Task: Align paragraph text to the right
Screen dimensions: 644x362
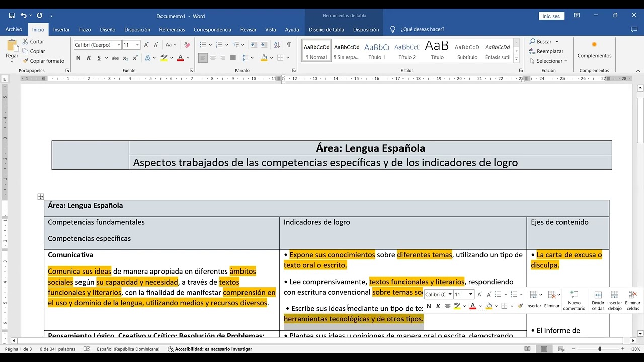Action: (x=223, y=58)
